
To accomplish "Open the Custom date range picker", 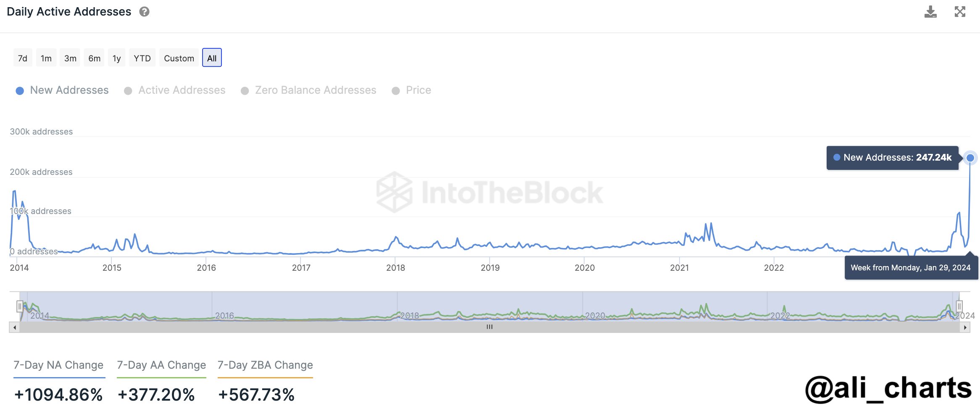I will pos(179,58).
